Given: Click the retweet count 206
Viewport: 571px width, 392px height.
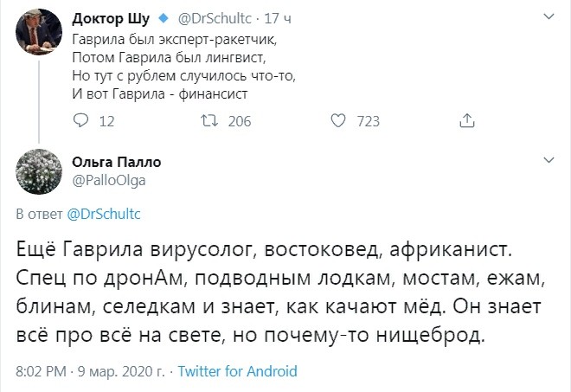Looking at the screenshot, I should 239,122.
